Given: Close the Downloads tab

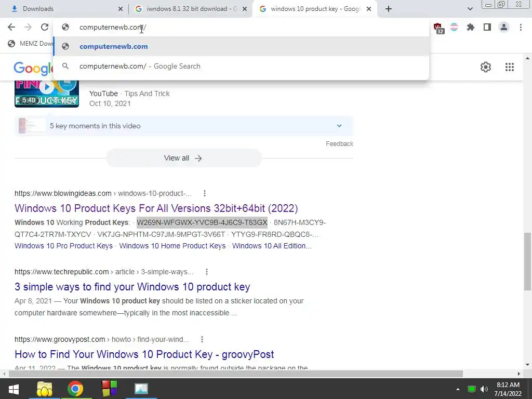Looking at the screenshot, I should pos(121,9).
